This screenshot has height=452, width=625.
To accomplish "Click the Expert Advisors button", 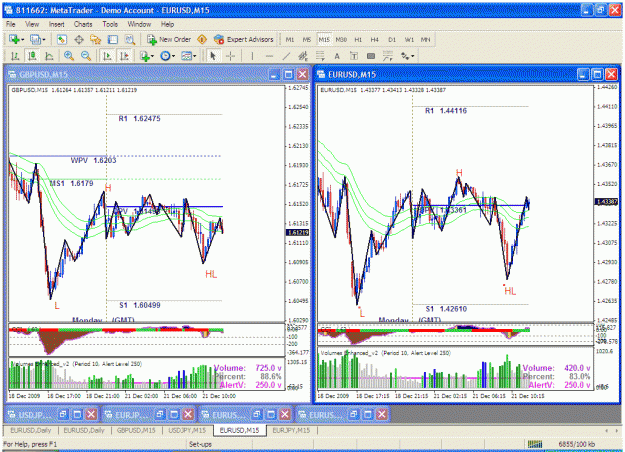I will click(x=244, y=39).
